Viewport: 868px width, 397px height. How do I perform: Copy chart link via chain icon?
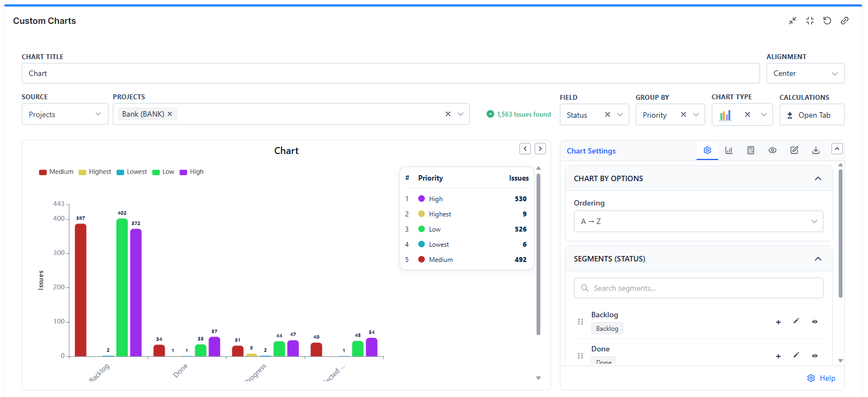click(x=845, y=21)
